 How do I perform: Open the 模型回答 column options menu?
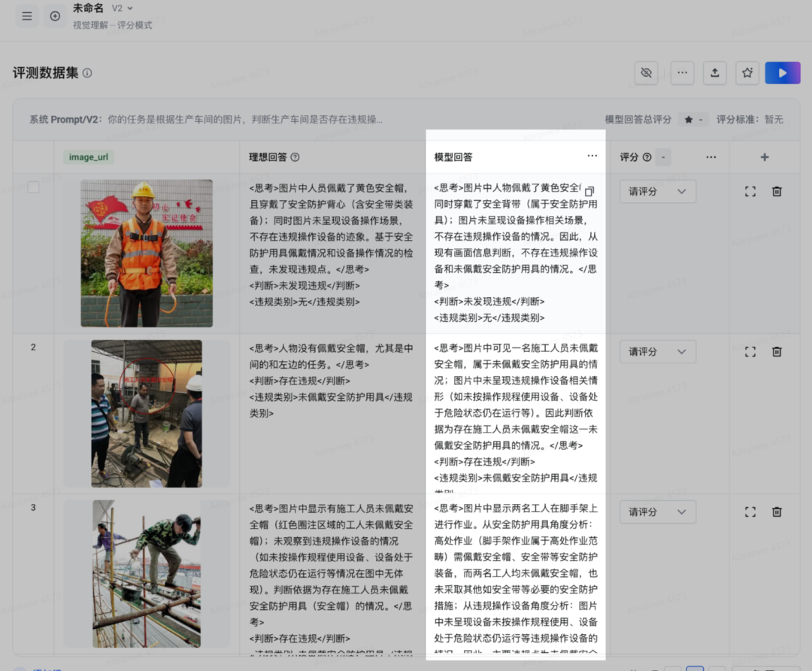click(592, 156)
